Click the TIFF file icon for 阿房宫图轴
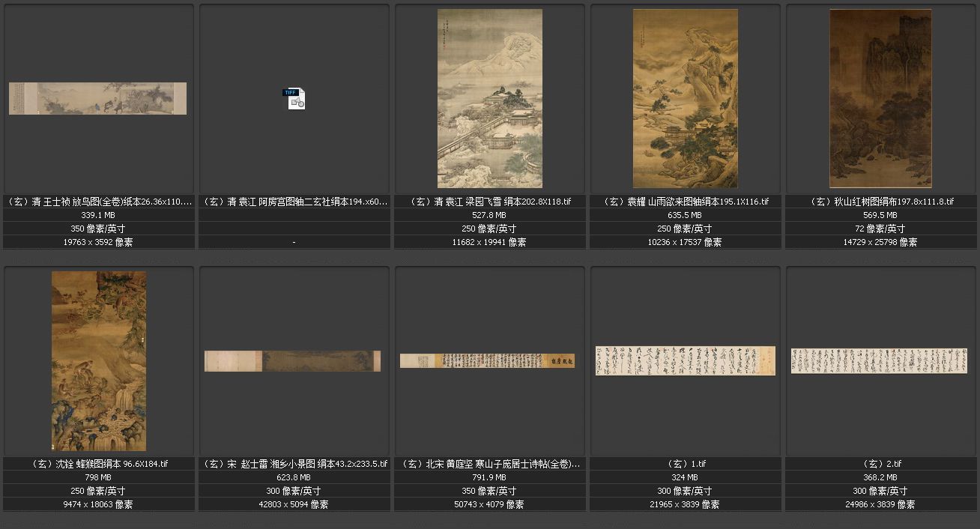The width and height of the screenshot is (980, 529). point(294,98)
